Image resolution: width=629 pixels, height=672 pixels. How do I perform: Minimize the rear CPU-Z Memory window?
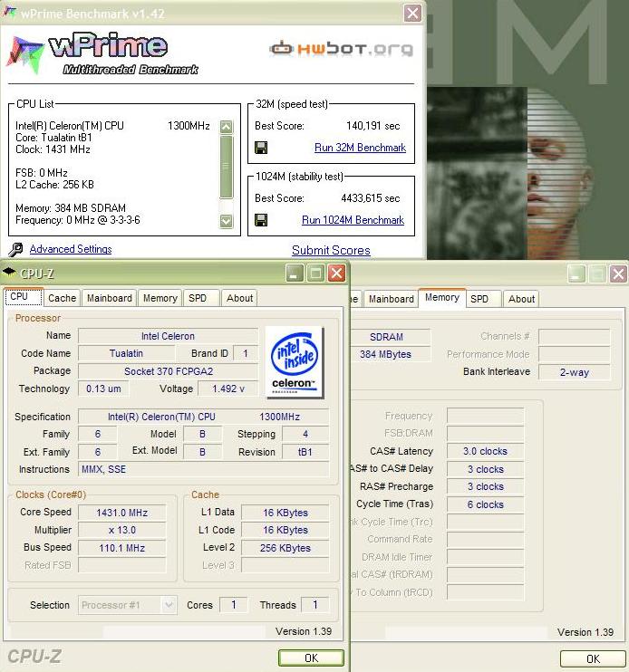(576, 274)
